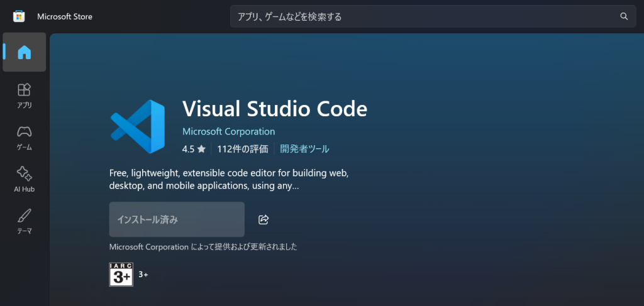Viewport: 644px width, 306px height.
Task: Click the 3+ age label text
Action: 143,275
